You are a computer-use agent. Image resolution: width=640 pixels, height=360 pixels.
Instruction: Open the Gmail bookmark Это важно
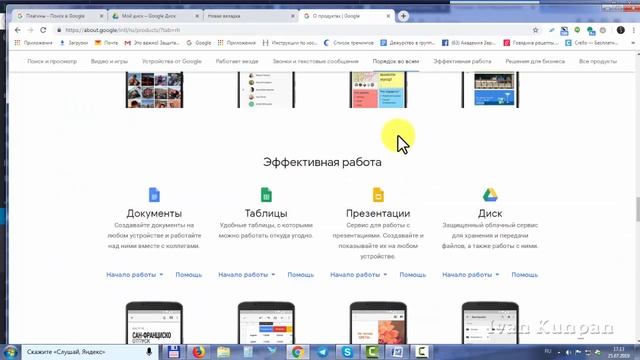152,42
